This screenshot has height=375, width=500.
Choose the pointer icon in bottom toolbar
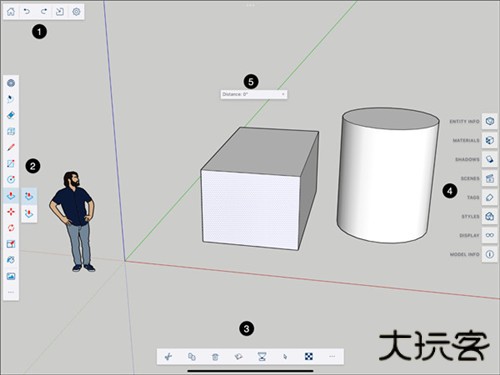click(285, 357)
